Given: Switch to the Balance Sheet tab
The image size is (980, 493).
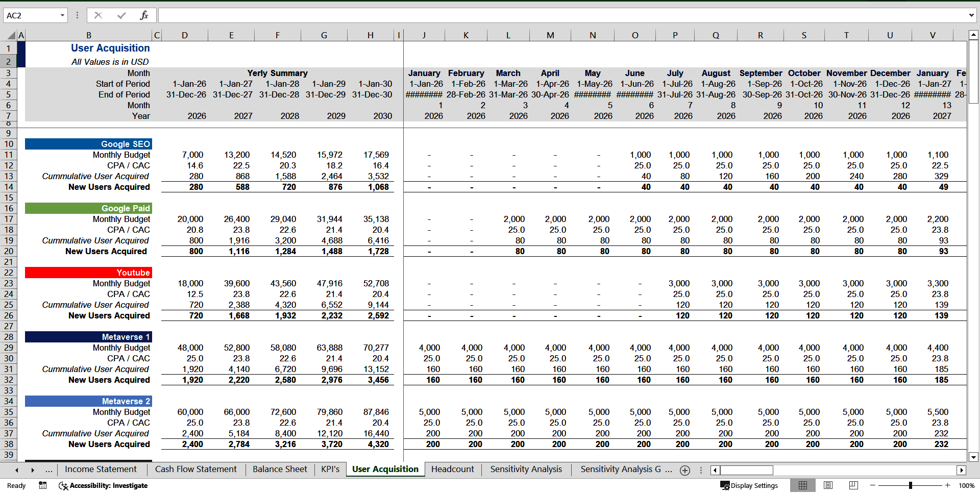Looking at the screenshot, I should pyautogui.click(x=280, y=469).
